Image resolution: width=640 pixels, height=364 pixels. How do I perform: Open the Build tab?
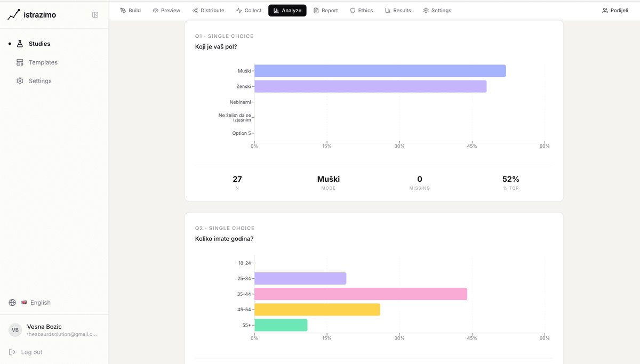point(130,11)
